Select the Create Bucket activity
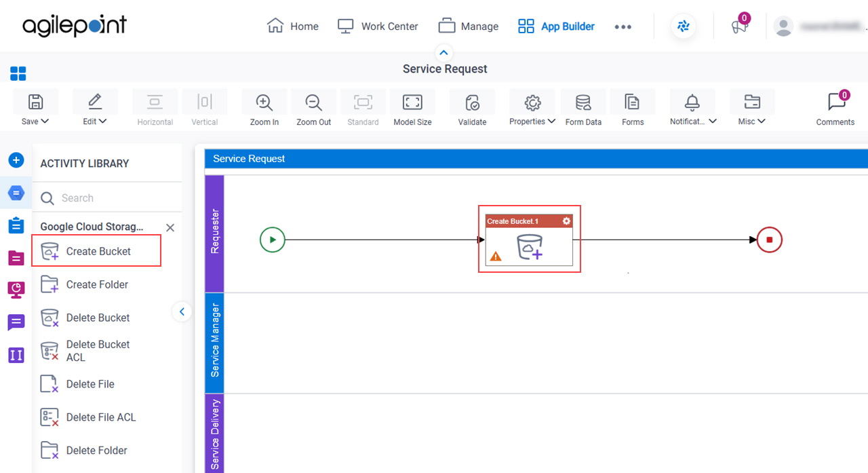 (96, 251)
